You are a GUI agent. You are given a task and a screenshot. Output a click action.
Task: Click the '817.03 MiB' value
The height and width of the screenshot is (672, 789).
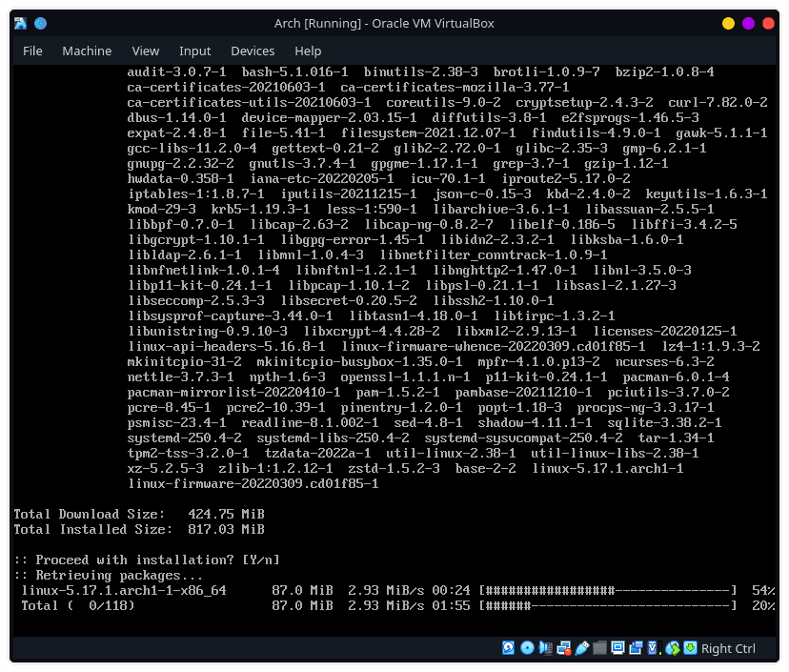click(x=226, y=528)
